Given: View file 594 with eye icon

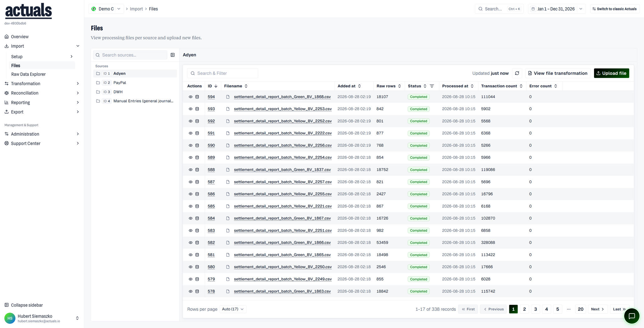Looking at the screenshot, I should [x=191, y=97].
